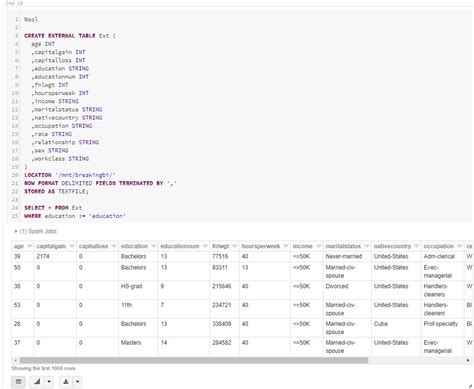The image size is (474, 389).
Task: Click the 'Showing the first 1000 rows' message
Action: [x=44, y=368]
